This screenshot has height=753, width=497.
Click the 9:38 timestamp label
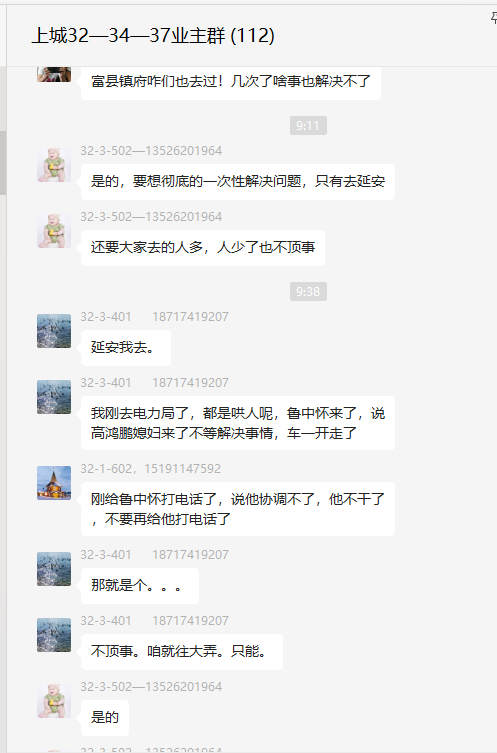[308, 291]
